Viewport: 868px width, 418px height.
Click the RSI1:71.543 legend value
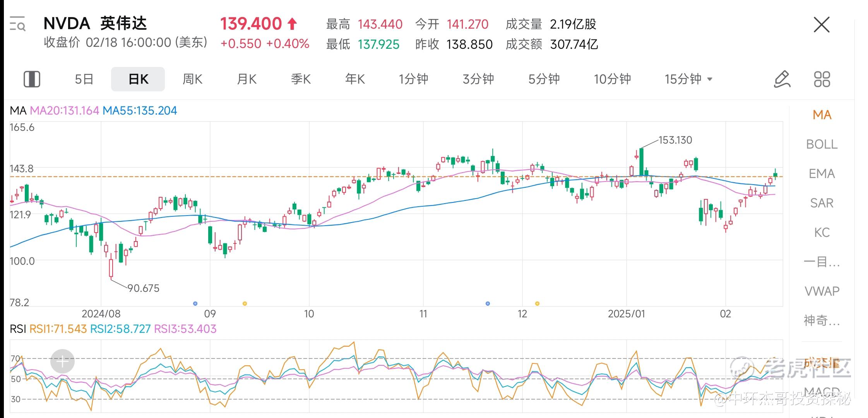[x=58, y=329]
